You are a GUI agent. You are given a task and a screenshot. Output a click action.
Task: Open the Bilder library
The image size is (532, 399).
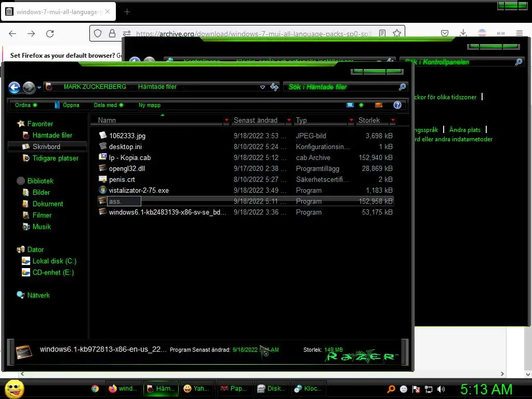[36, 192]
